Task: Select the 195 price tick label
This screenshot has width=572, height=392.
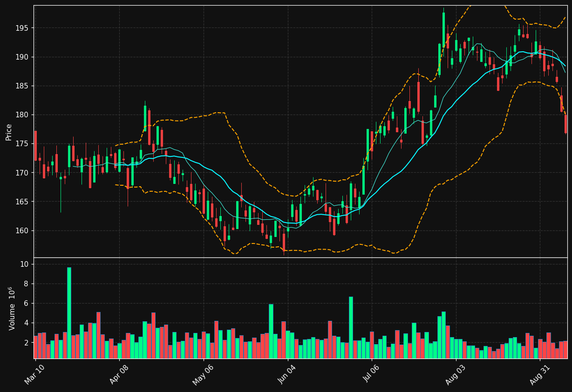Action: click(x=22, y=28)
